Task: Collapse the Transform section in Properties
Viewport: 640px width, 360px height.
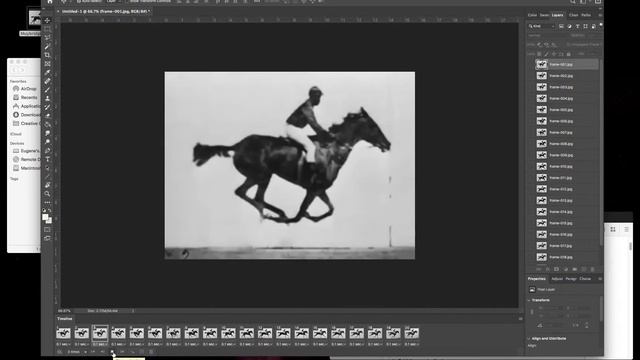Action: point(529,300)
